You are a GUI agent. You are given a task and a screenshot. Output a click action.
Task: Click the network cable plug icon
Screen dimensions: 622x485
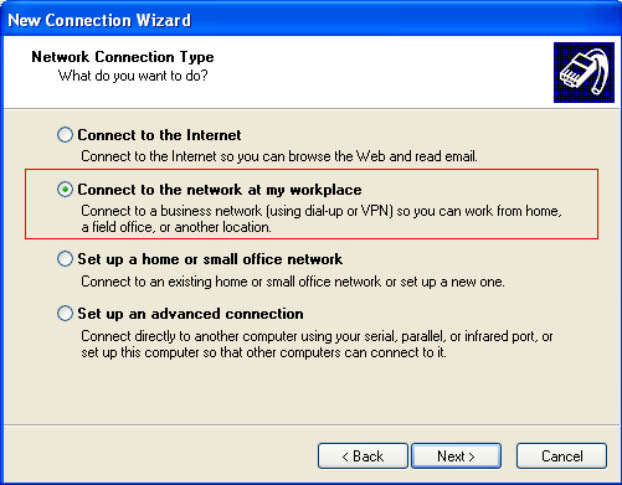(584, 73)
